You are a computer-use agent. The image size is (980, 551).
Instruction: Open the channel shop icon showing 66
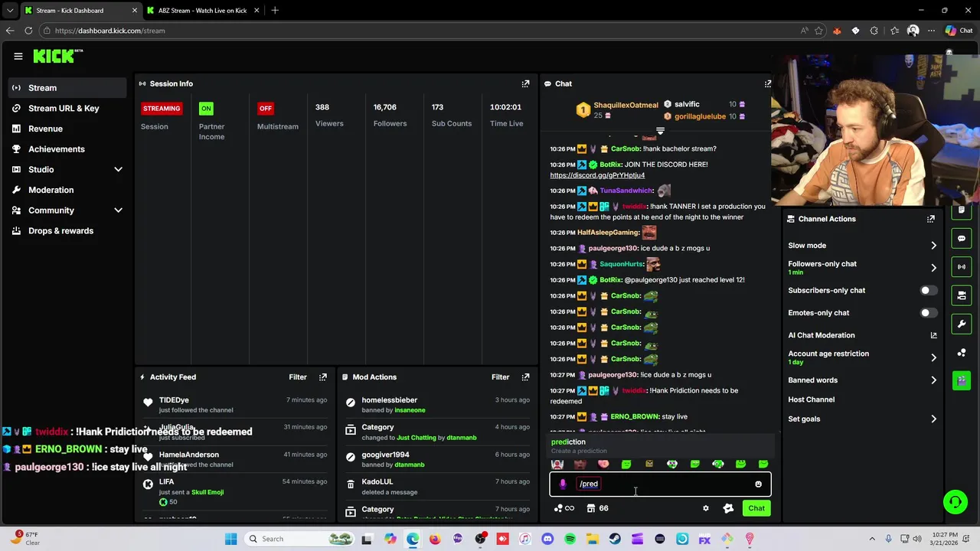tap(597, 508)
